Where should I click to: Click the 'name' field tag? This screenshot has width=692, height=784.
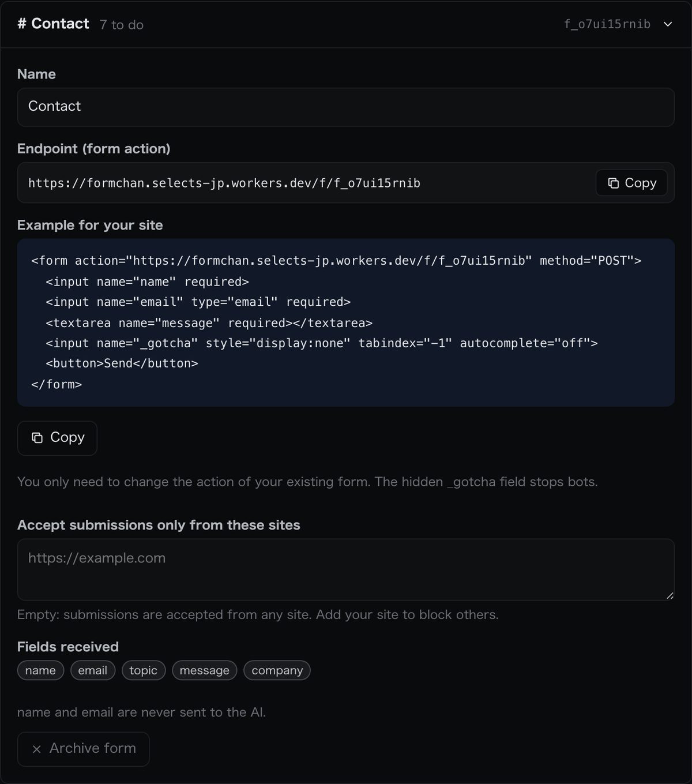(x=40, y=670)
